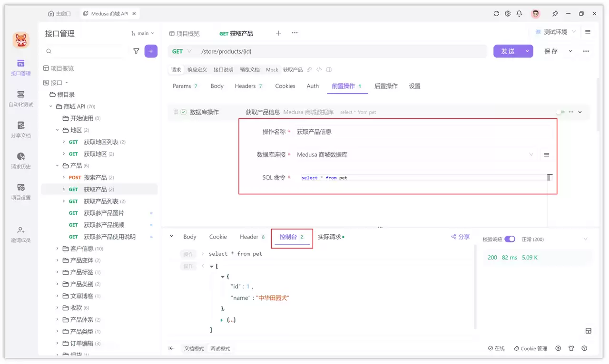Screen dimensions: 609x364
Task: Open 保存 dropdown arrow
Action: pyautogui.click(x=570, y=51)
